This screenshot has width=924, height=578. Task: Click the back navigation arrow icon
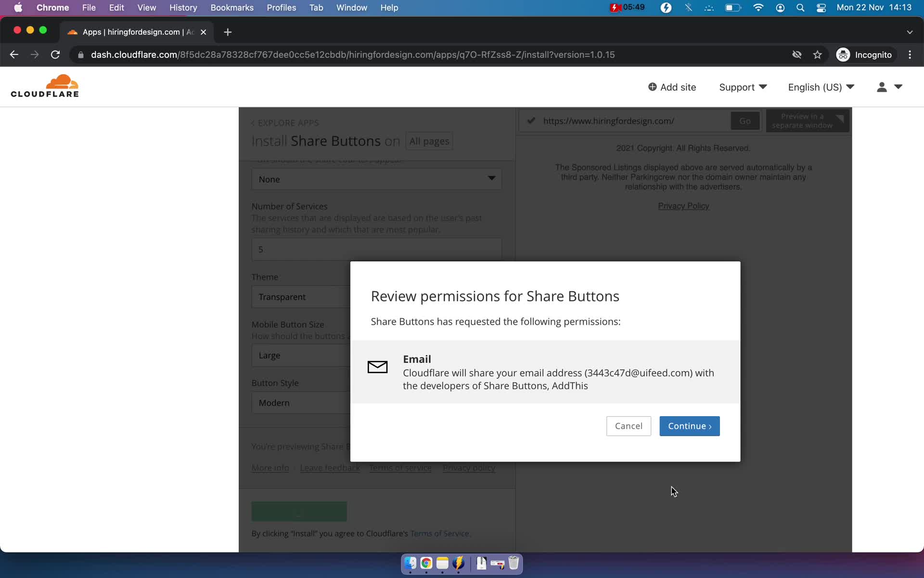tap(14, 54)
